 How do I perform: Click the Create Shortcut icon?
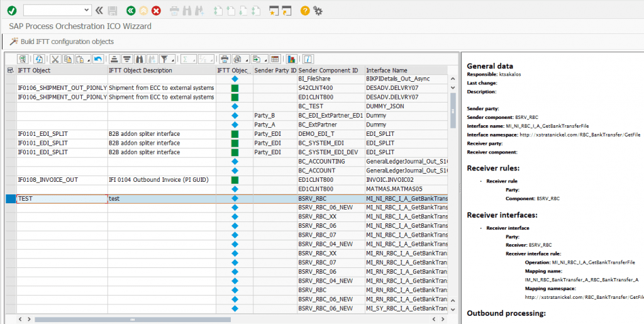[286, 11]
